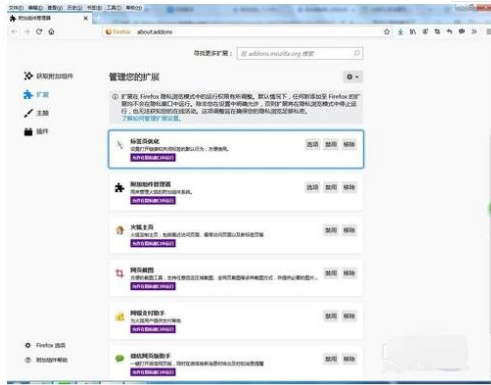Click the magnifier icon in add-on search
Viewport: 491px width, 385px height.
point(356,53)
